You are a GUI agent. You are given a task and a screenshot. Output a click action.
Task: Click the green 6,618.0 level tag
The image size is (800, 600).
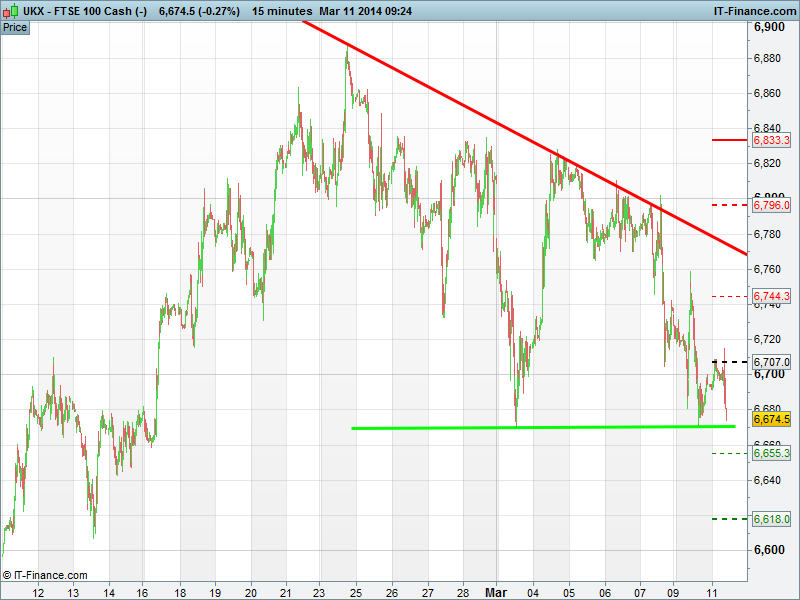coord(771,519)
